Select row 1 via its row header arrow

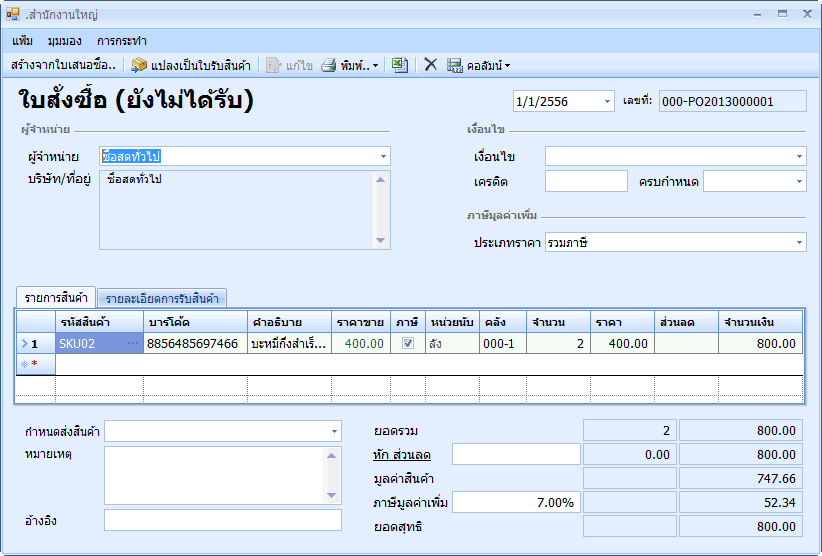click(x=26, y=343)
